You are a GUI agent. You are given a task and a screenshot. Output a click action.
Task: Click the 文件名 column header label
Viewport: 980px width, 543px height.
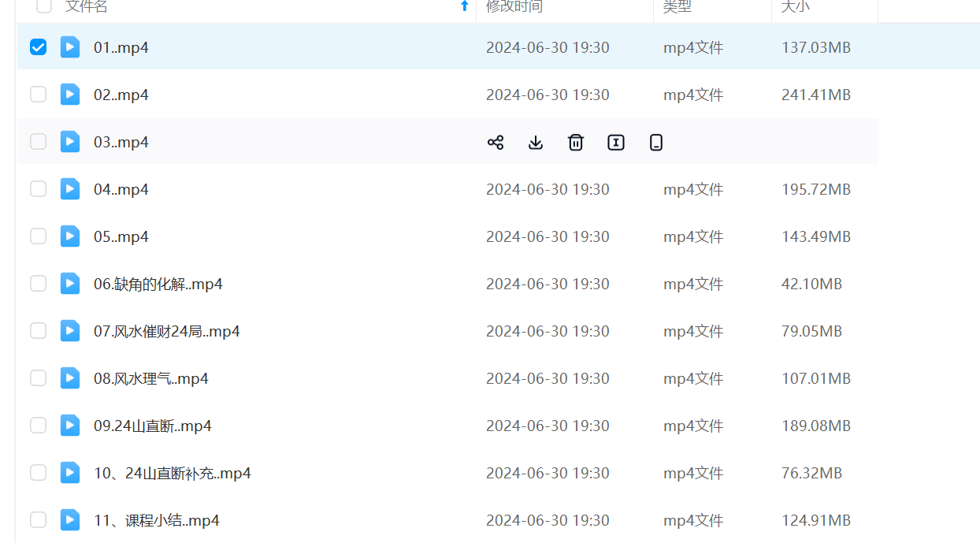(86, 6)
